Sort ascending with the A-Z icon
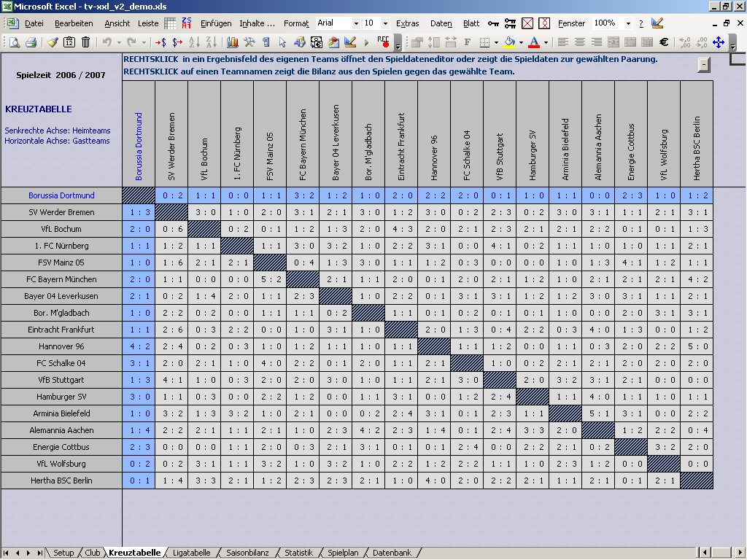 coord(194,42)
